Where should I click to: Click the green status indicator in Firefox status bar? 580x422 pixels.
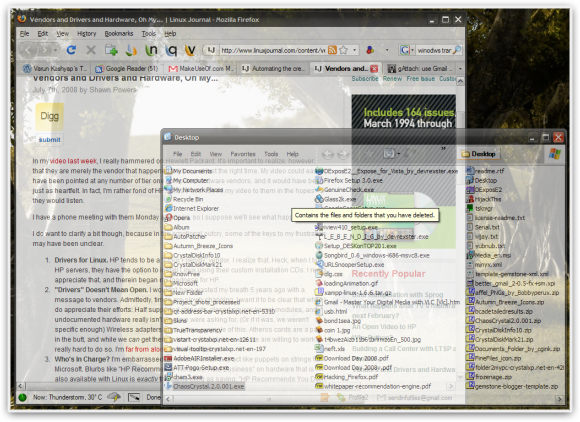pyautogui.click(x=23, y=398)
